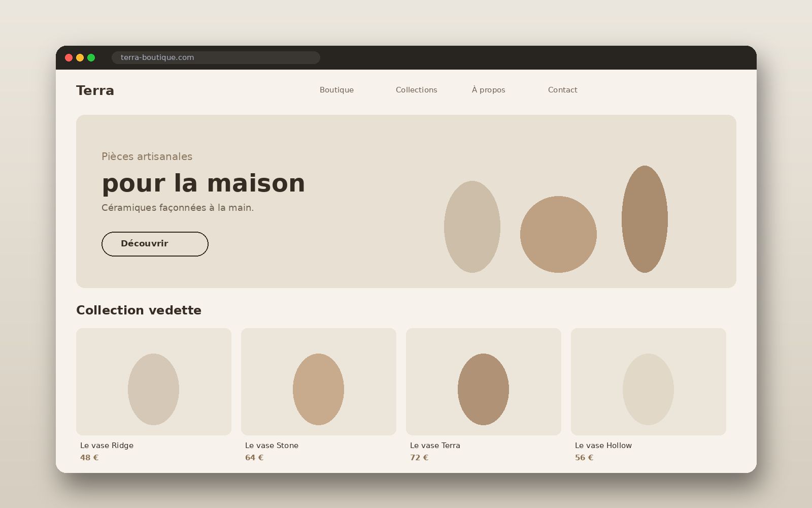Click the 72 € price label

[x=419, y=458]
